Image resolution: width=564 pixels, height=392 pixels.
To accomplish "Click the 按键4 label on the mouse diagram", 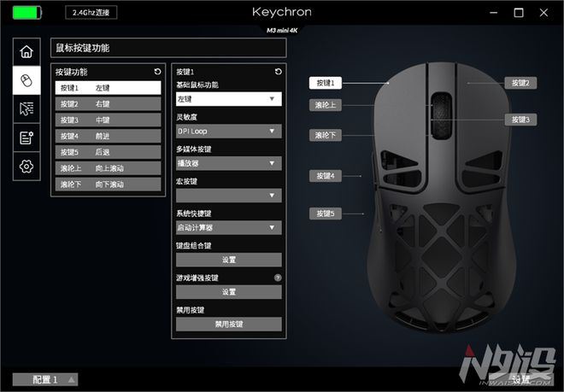I will [x=326, y=176].
